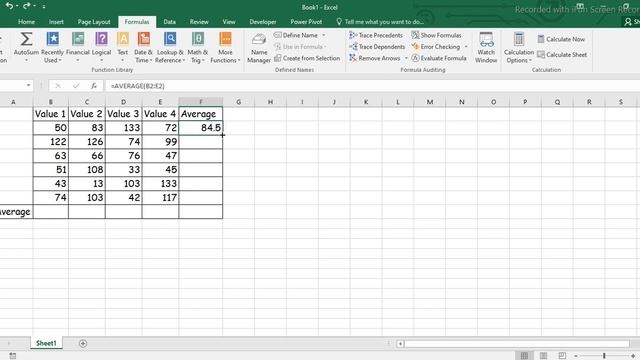Click Error Checking

pos(436,47)
